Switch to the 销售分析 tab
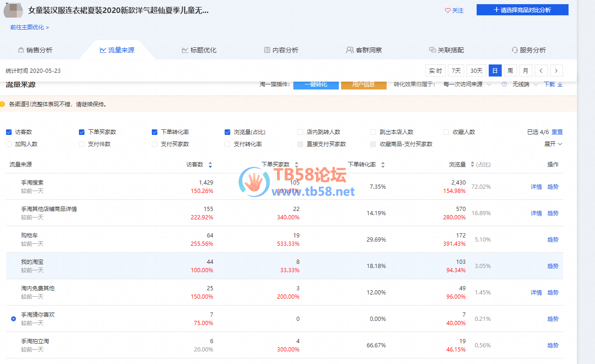The width and height of the screenshot is (595, 364). tap(35, 50)
